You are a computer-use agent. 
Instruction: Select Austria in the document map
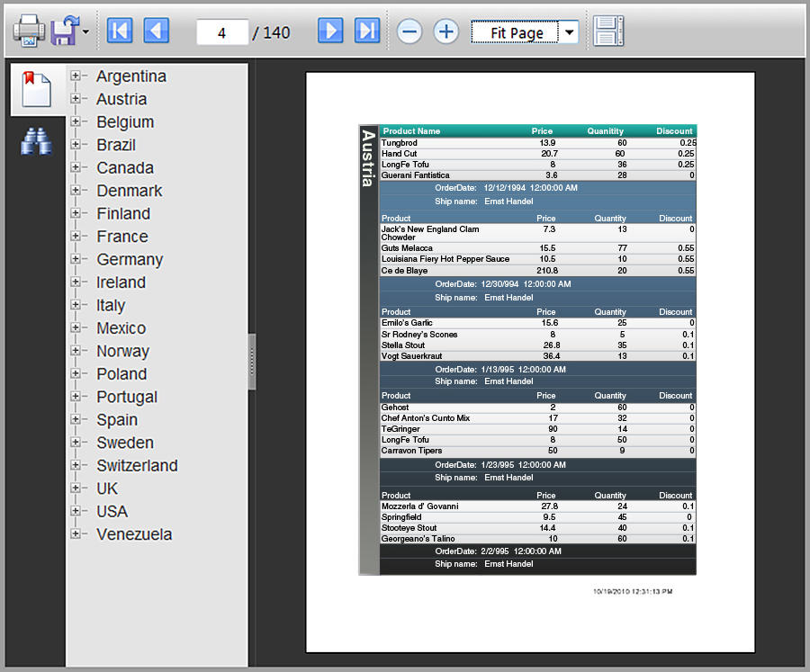tap(121, 99)
